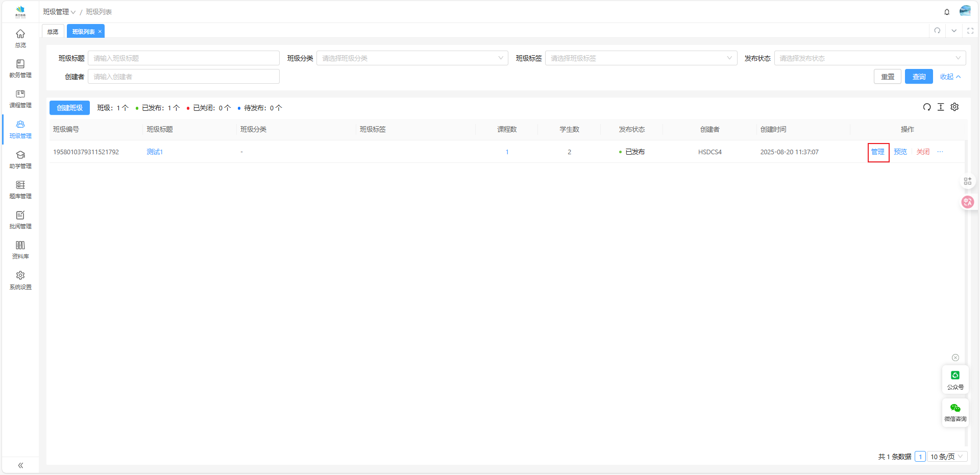Collapse the left sidebar menu
Image resolution: width=980 pixels, height=475 pixels.
click(x=20, y=465)
